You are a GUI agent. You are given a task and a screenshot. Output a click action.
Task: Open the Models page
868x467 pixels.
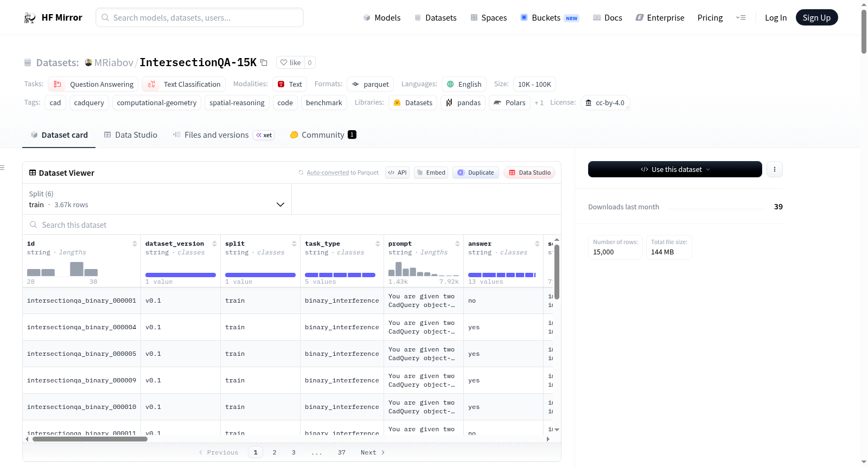382,17
